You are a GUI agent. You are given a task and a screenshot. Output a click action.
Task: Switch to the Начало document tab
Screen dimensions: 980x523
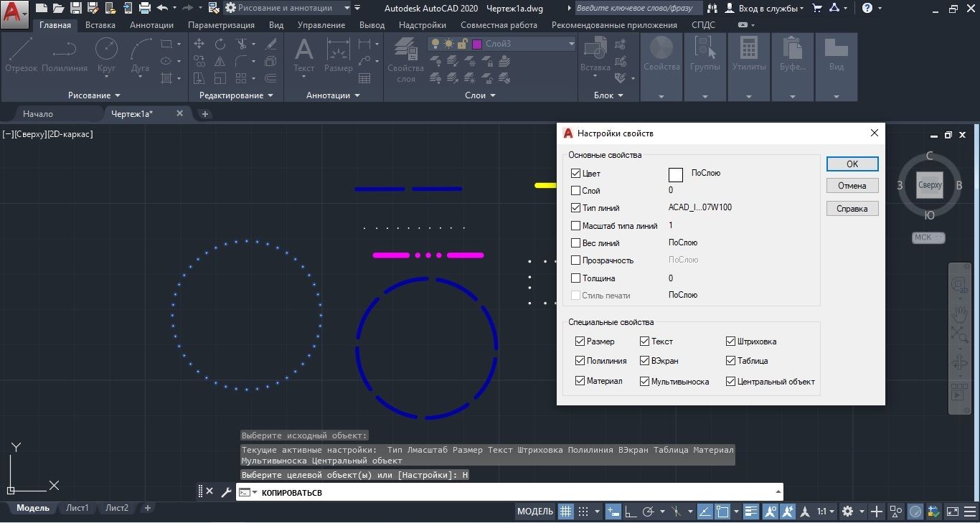(38, 113)
